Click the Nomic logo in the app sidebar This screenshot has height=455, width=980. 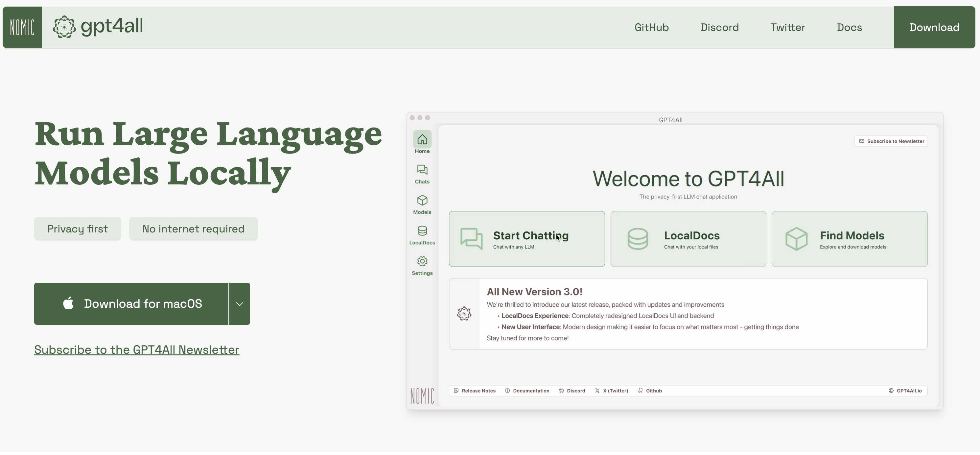pos(422,396)
